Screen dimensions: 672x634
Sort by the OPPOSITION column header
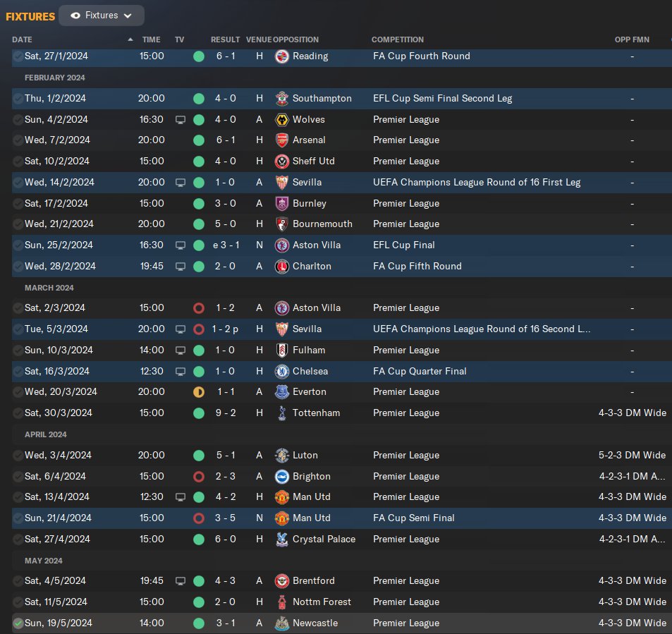(295, 39)
